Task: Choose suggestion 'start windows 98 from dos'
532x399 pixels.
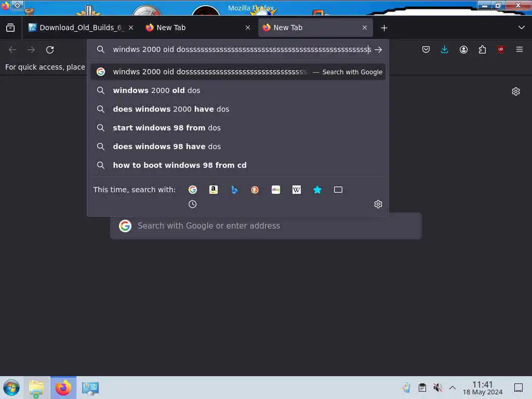Action: pyautogui.click(x=238, y=128)
